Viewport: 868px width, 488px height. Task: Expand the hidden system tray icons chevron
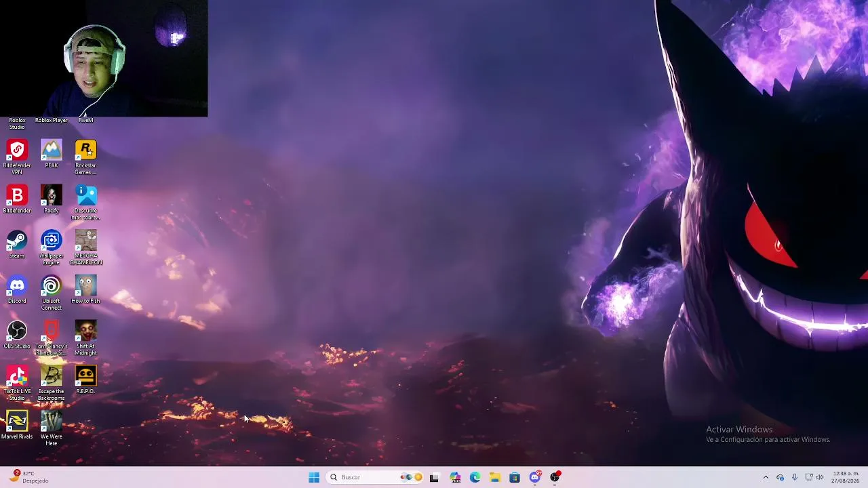pyautogui.click(x=766, y=477)
